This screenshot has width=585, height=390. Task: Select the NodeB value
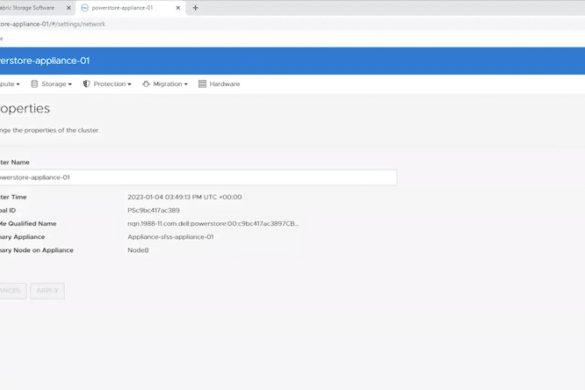pyautogui.click(x=138, y=250)
